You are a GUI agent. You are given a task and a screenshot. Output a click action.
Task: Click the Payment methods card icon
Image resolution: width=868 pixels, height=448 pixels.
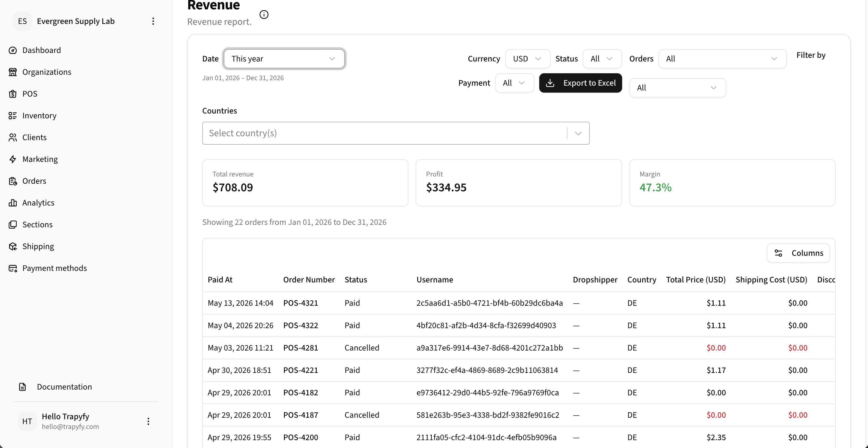pos(13,268)
